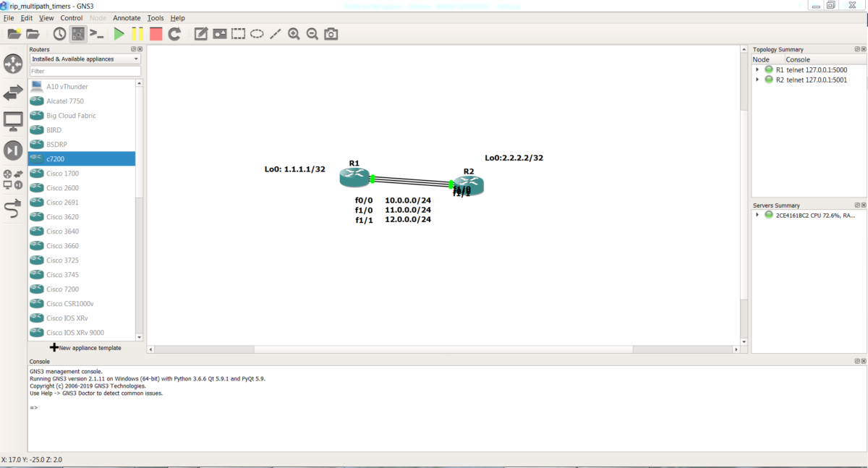Select Cisco 3725 router
The height and width of the screenshot is (468, 868).
pos(82,260)
